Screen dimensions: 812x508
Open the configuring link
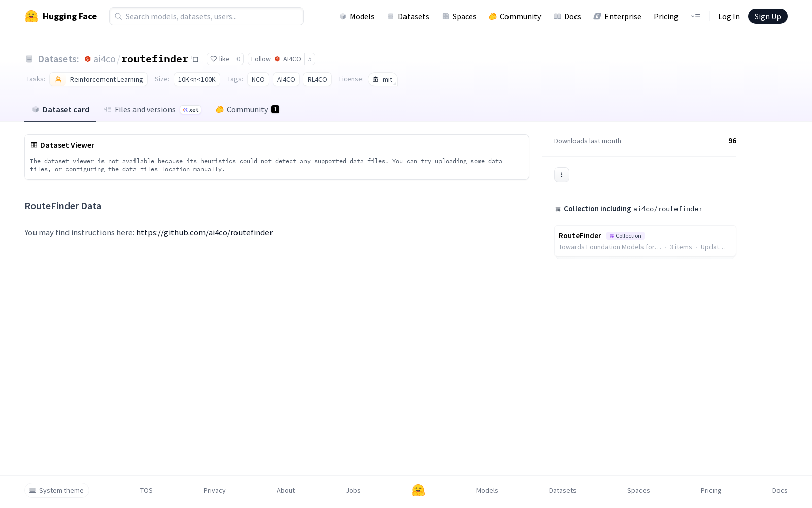pyautogui.click(x=85, y=169)
